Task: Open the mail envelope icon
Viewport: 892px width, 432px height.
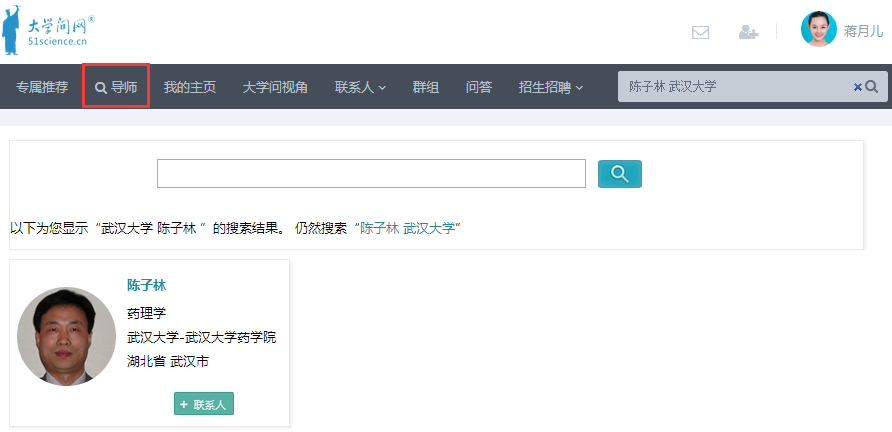Action: coord(700,32)
